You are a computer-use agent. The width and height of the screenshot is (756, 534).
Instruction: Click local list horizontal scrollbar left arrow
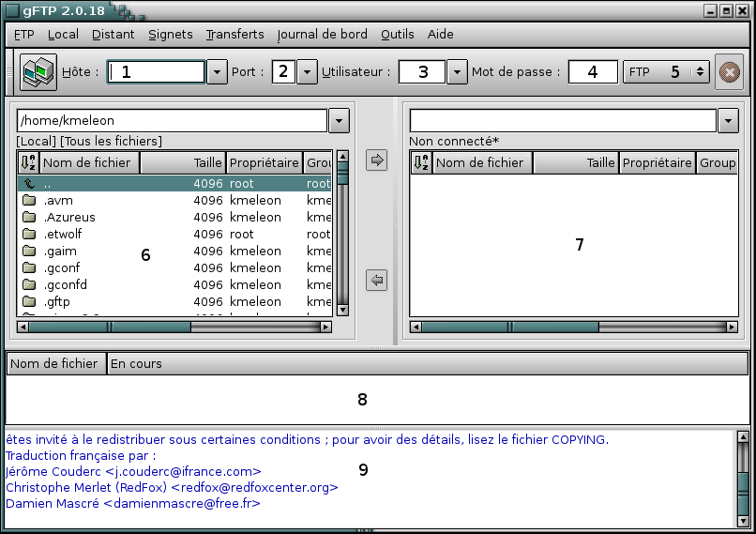click(x=23, y=327)
